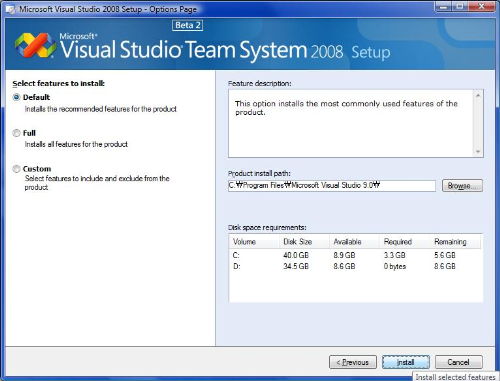This screenshot has height=381, width=500.
Task: Click the Remaining column header
Action: pyautogui.click(x=455, y=242)
